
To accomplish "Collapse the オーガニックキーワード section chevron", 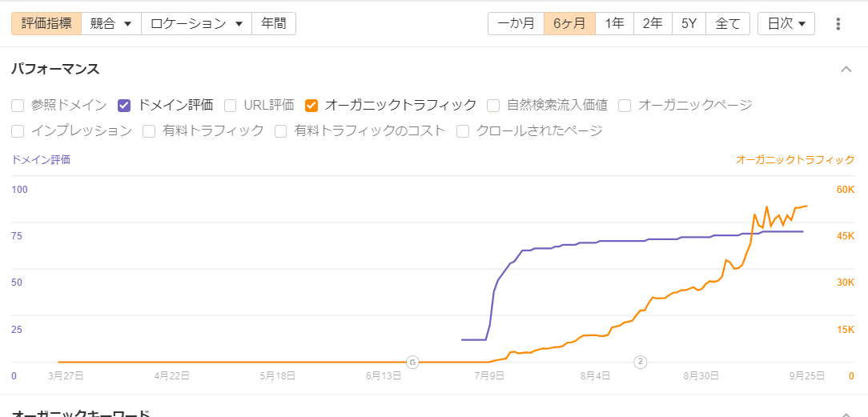I will tap(846, 414).
